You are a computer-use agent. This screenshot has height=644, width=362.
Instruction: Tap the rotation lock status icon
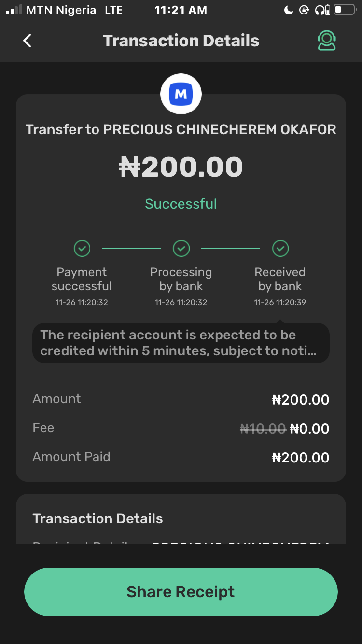point(304,10)
